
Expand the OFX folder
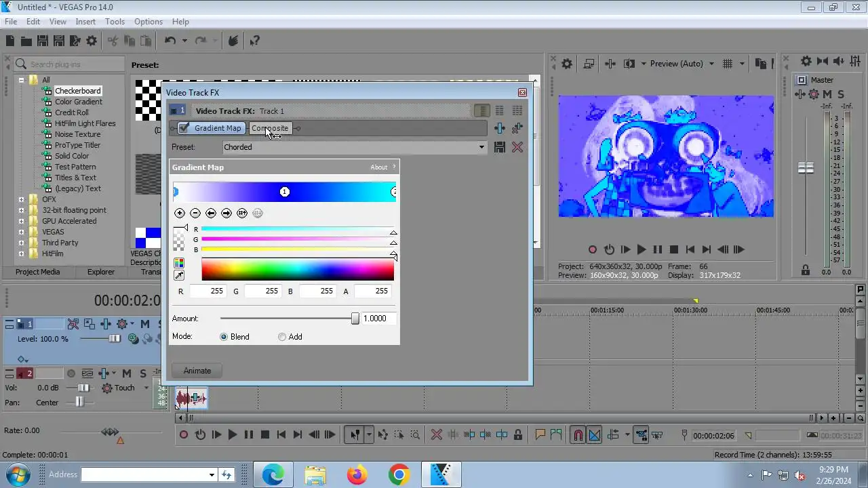click(x=21, y=199)
